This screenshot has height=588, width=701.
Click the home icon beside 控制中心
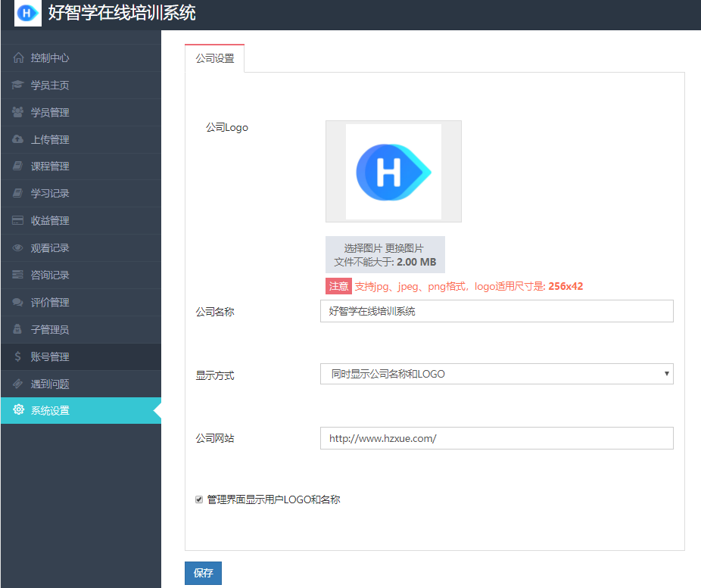18,58
